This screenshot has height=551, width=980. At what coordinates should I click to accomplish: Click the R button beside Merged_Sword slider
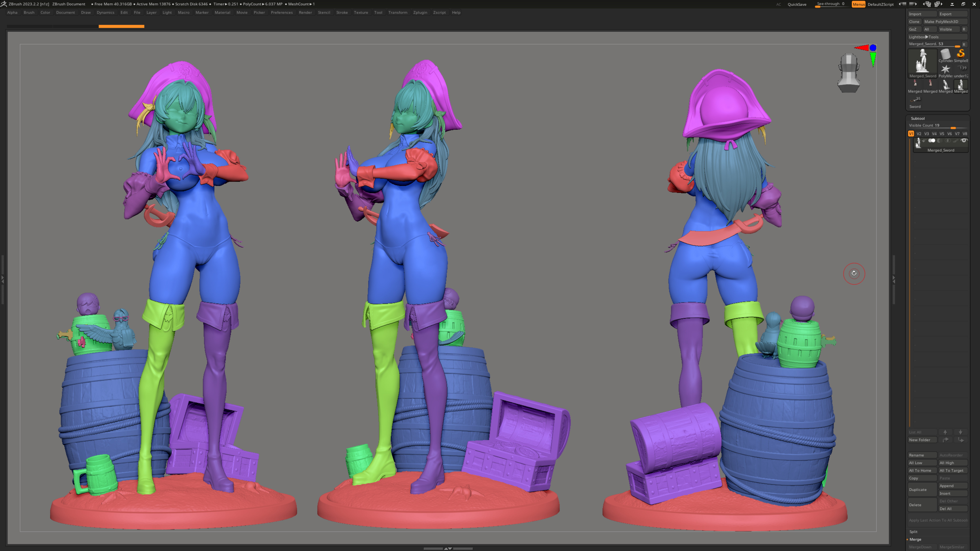point(964,44)
